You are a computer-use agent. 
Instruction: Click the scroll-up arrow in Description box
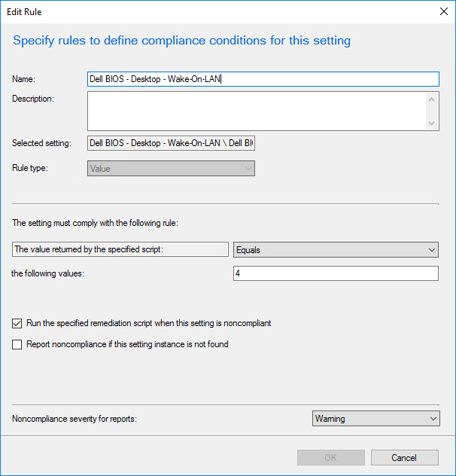[432, 99]
